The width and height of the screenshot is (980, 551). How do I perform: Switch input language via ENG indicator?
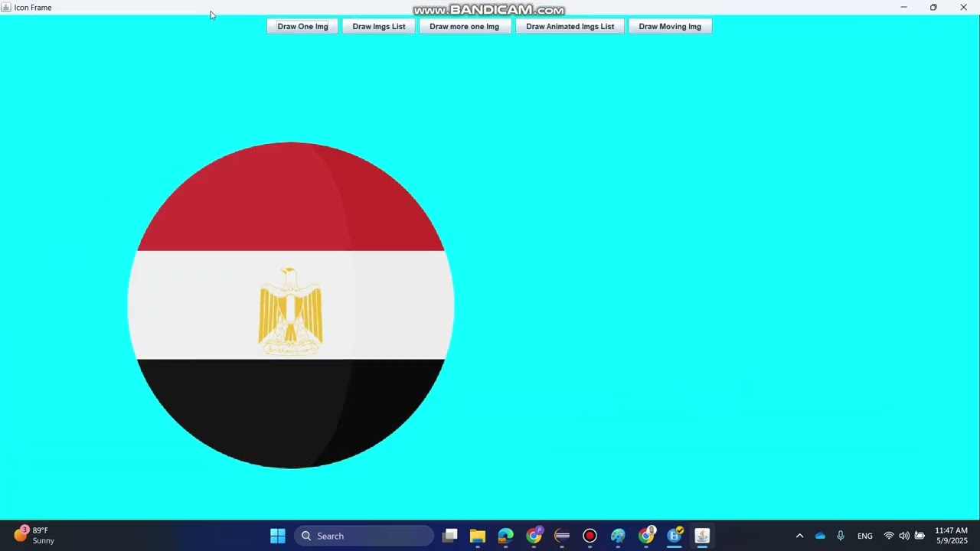(x=865, y=536)
